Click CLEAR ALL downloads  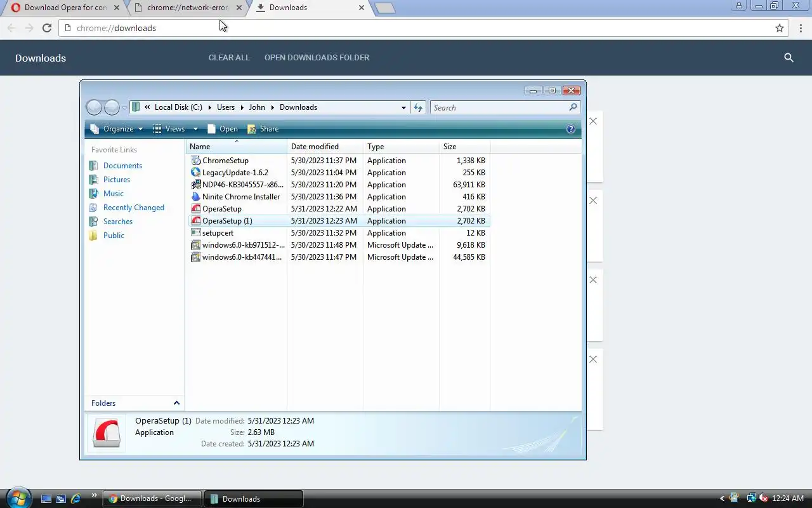click(x=229, y=58)
